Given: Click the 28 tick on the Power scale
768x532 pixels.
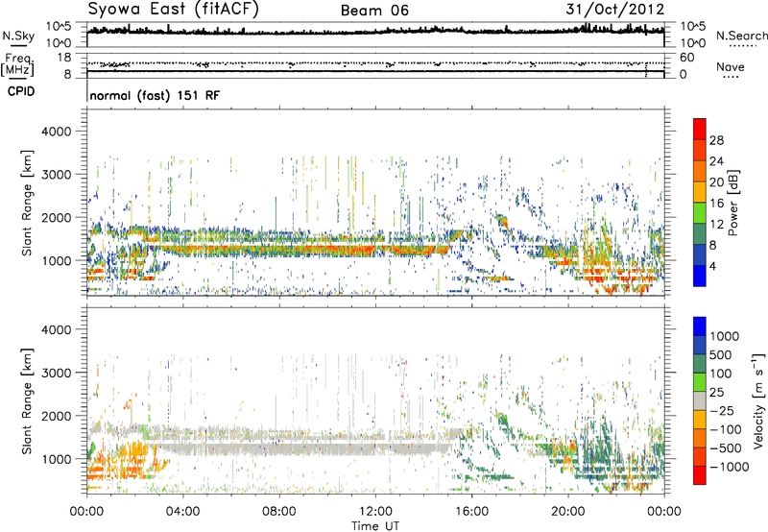Looking at the screenshot, I should coord(716,140).
